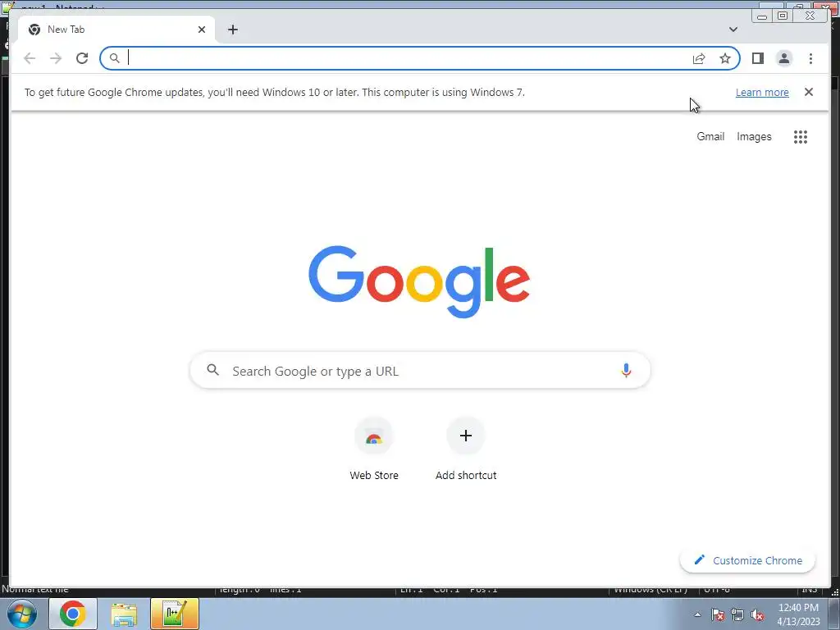Close the New Tab tab
This screenshot has height=630, width=840.
tap(202, 30)
